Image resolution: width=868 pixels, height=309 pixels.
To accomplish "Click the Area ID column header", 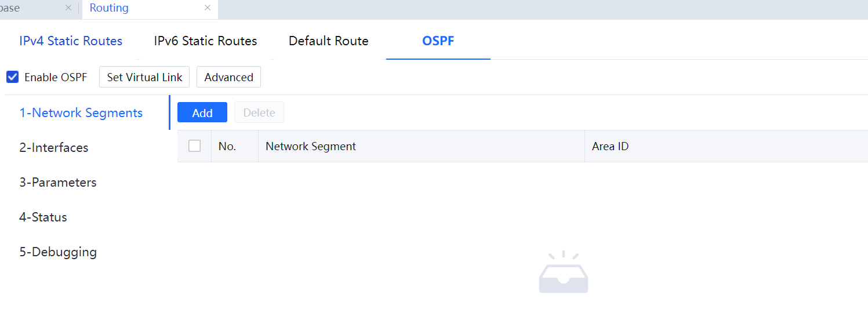I will click(x=610, y=147).
